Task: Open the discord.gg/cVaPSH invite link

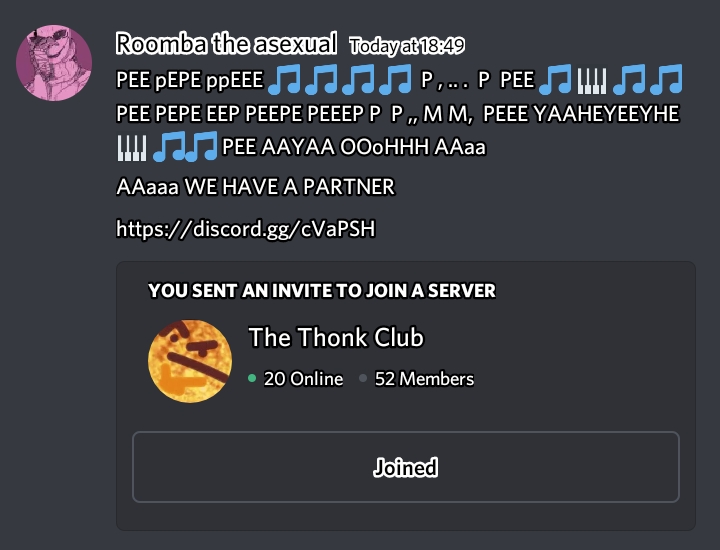Action: point(246,229)
